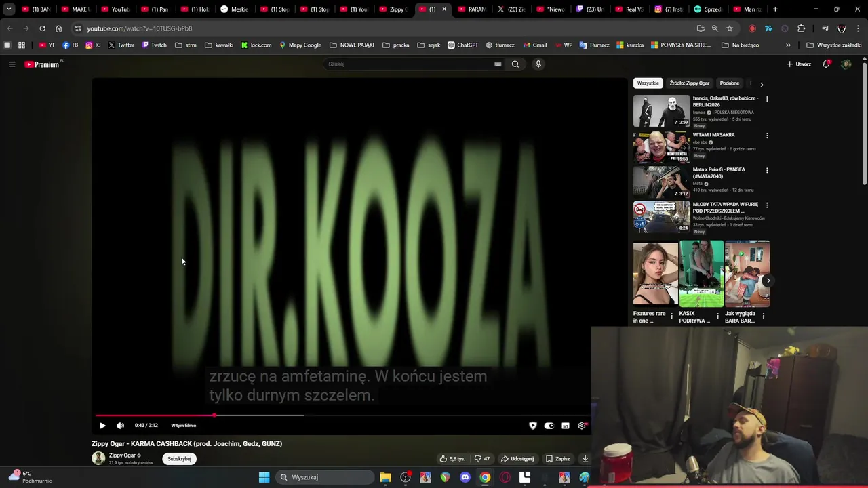
Task: Download the video using download arrow
Action: pyautogui.click(x=585, y=459)
